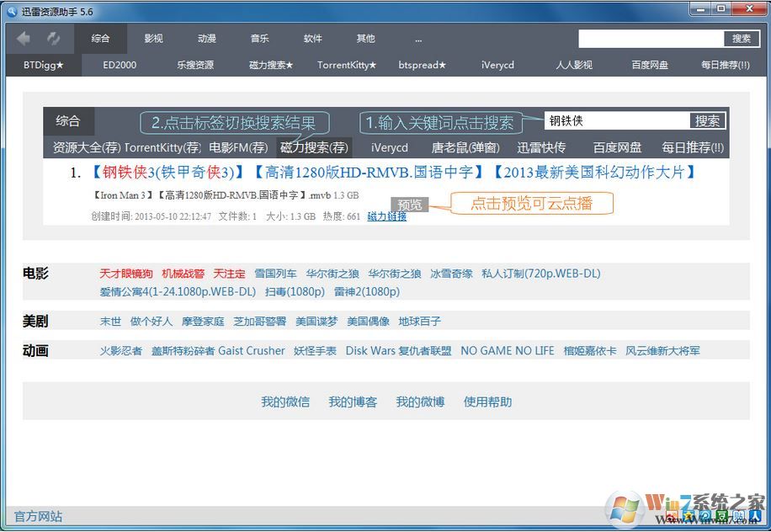Expand the "..." more categories menu
The width and height of the screenshot is (771, 532).
point(418,38)
